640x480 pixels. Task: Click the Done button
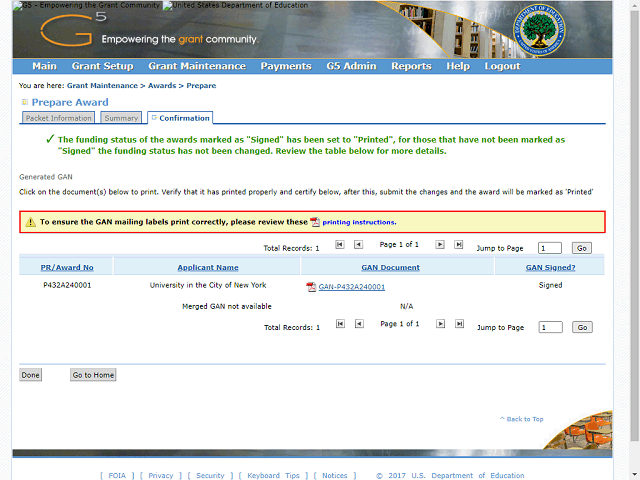(31, 375)
